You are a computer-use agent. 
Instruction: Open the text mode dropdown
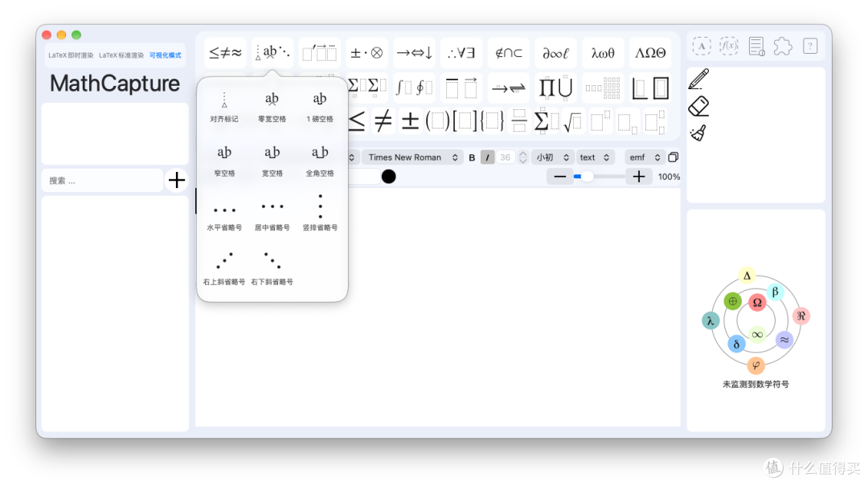[595, 157]
